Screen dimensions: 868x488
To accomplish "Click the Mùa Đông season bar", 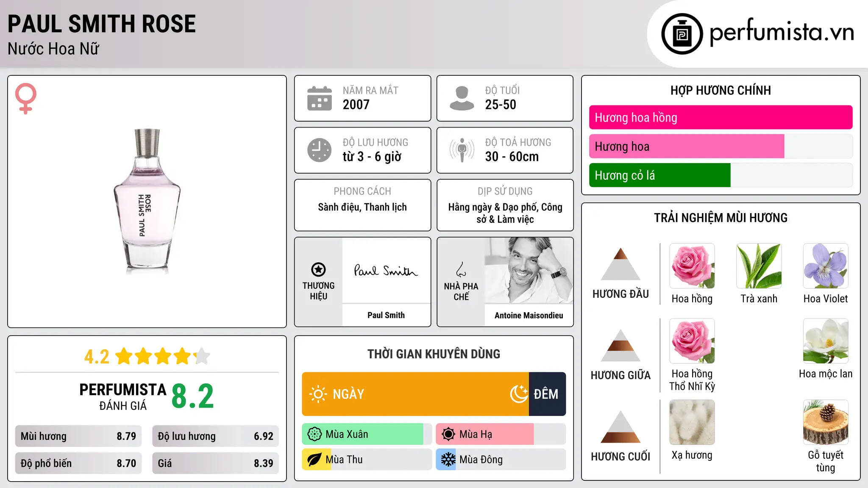I will 501,460.
